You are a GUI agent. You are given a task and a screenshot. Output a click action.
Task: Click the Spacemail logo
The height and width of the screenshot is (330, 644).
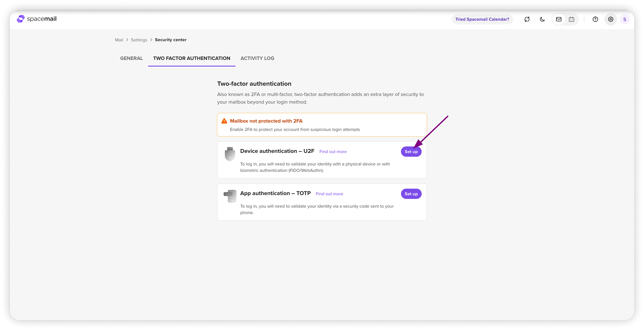pyautogui.click(x=37, y=19)
